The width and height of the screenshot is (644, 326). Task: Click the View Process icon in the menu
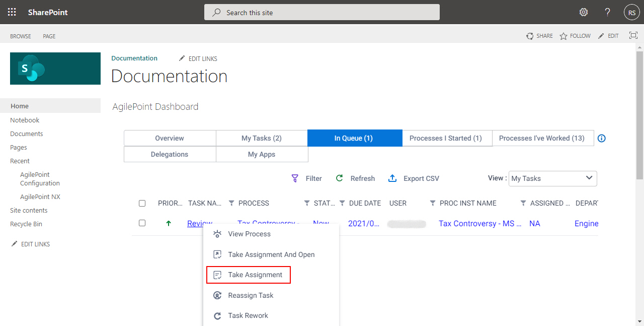[x=217, y=234]
